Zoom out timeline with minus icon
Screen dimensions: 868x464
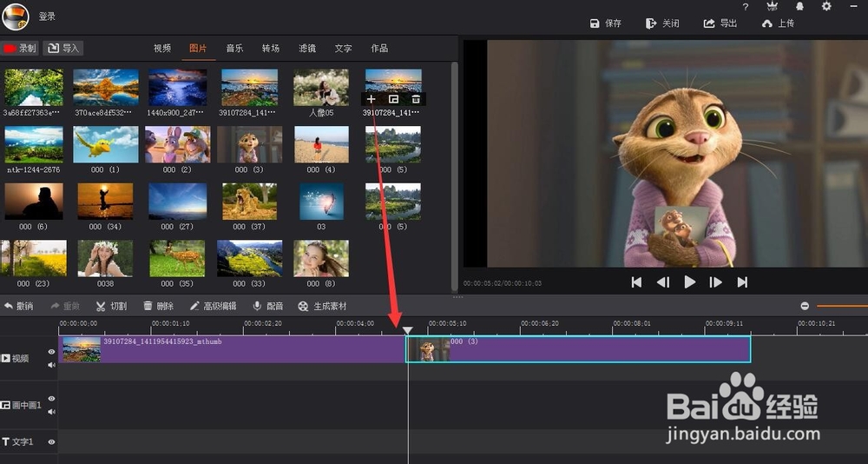[x=805, y=306]
